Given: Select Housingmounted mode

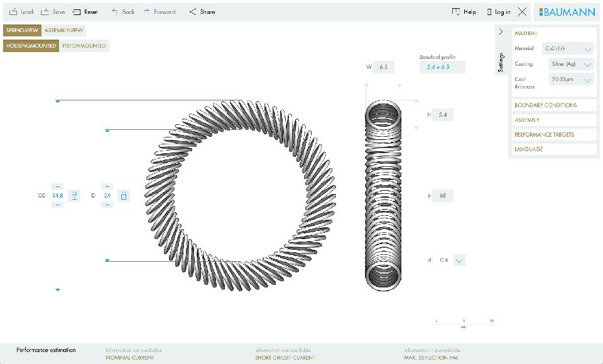Looking at the screenshot, I should 31,46.
